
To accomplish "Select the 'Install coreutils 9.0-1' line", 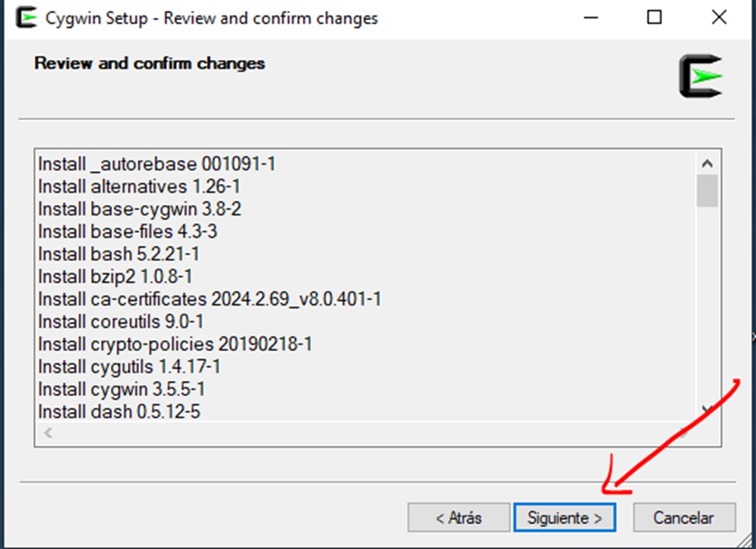I will tap(121, 322).
